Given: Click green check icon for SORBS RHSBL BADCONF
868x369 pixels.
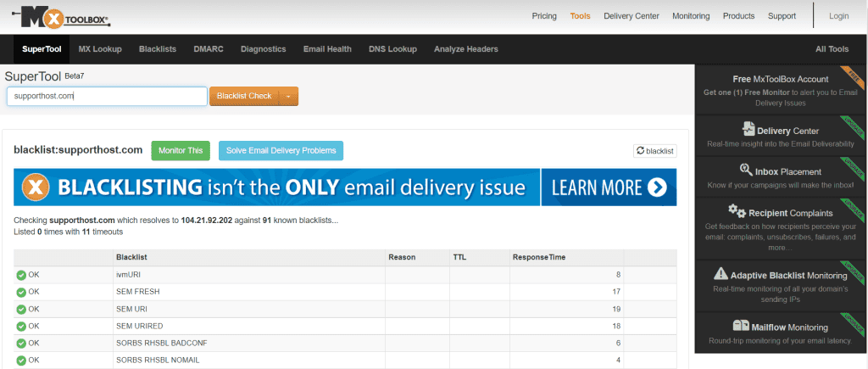Looking at the screenshot, I should coord(21,344).
